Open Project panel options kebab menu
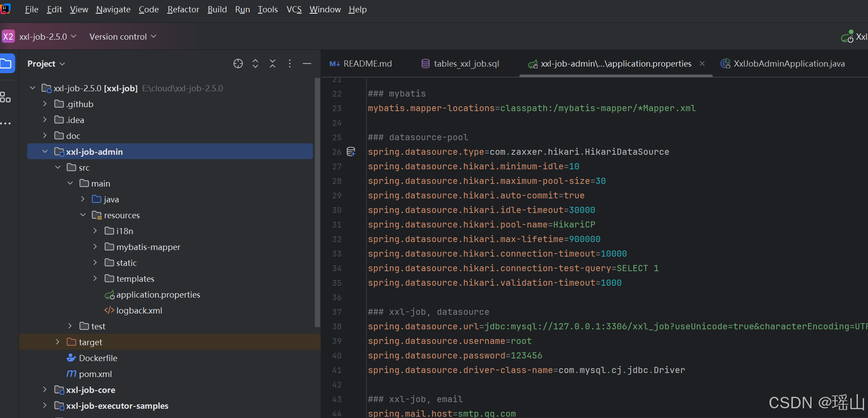The image size is (868, 418). coord(290,63)
